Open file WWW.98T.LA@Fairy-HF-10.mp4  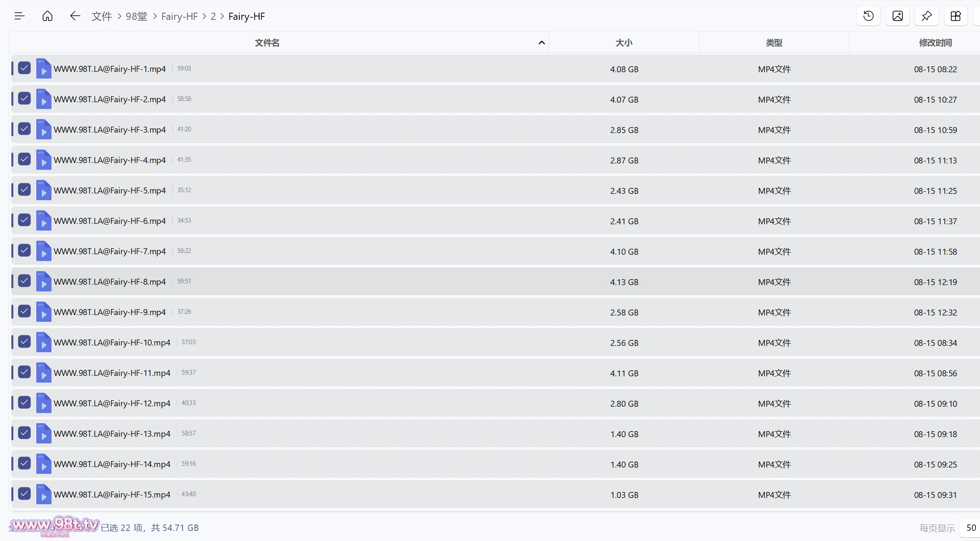pos(112,343)
